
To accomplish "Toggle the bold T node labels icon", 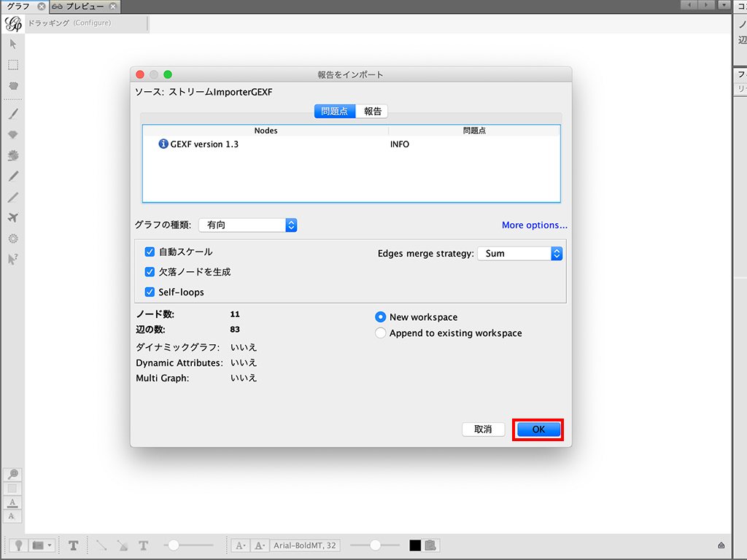I will (74, 545).
